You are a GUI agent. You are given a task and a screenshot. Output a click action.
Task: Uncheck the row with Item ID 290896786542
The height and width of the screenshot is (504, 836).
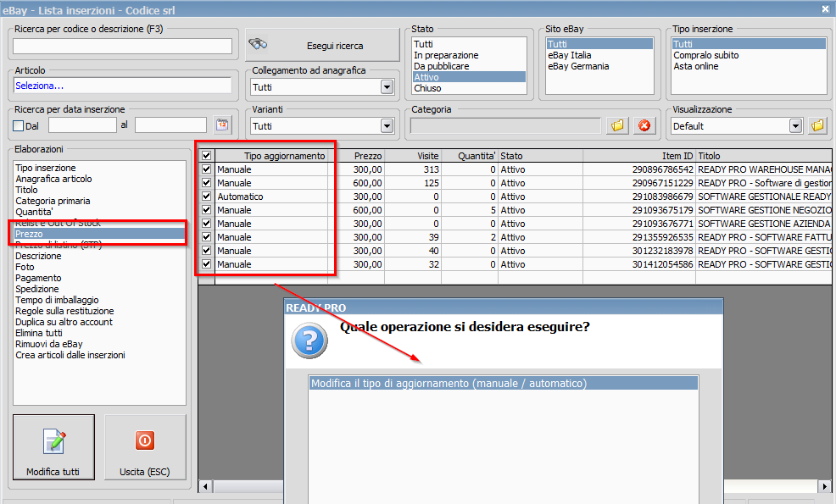pos(206,169)
